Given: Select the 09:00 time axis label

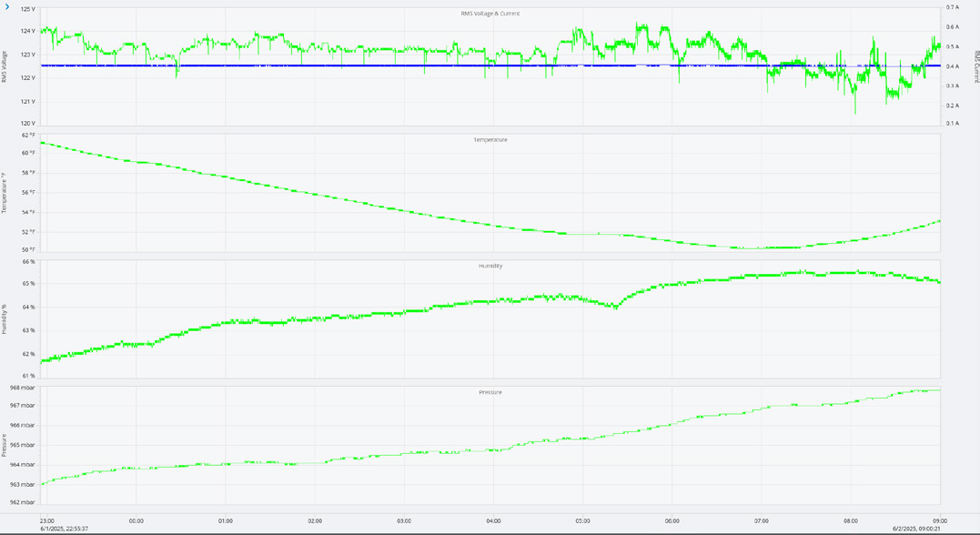Looking at the screenshot, I should (x=940, y=521).
